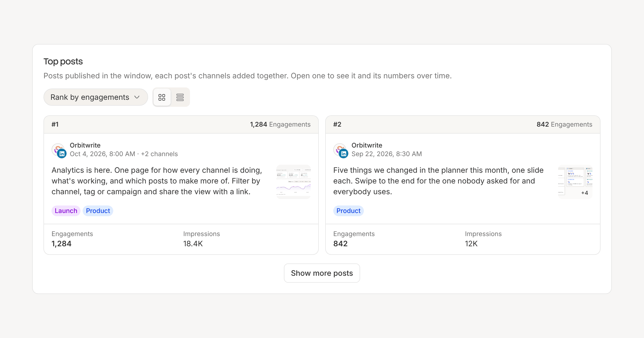
Task: Open the Analytics post screenshot thumbnail
Action: (294, 182)
